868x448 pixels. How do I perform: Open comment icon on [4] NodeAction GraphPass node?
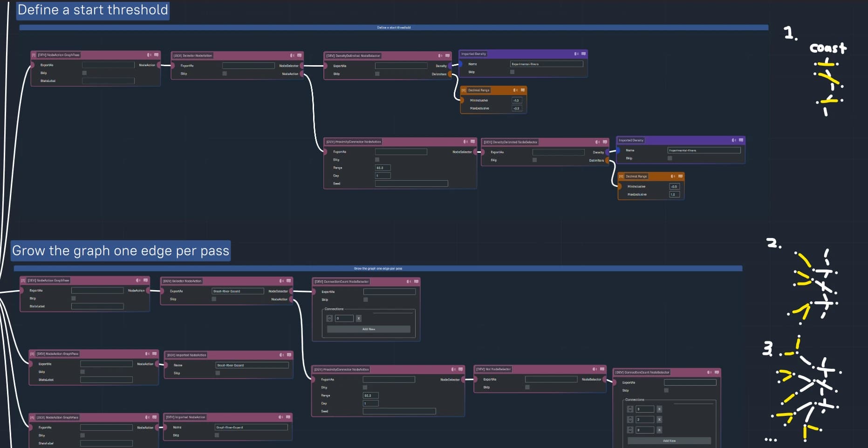(155, 417)
